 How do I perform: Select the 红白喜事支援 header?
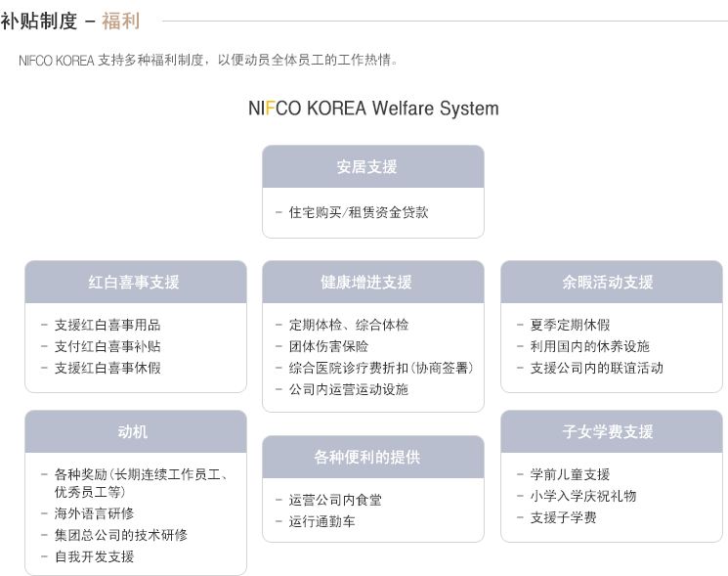point(136,282)
